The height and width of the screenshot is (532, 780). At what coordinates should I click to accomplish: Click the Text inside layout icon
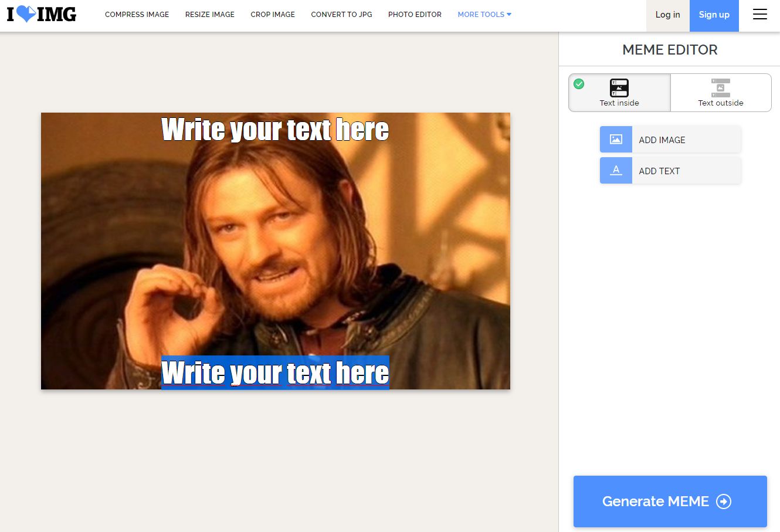(619, 88)
